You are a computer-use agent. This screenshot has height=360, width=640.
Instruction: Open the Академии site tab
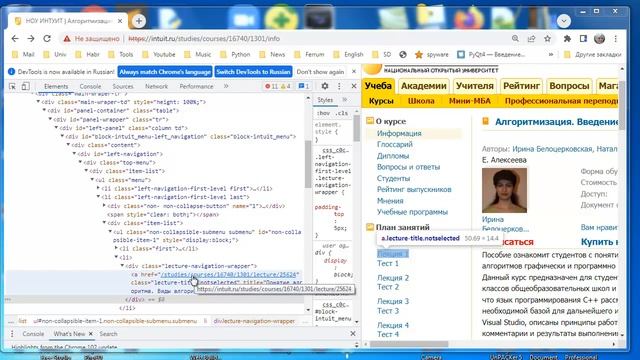(424, 86)
